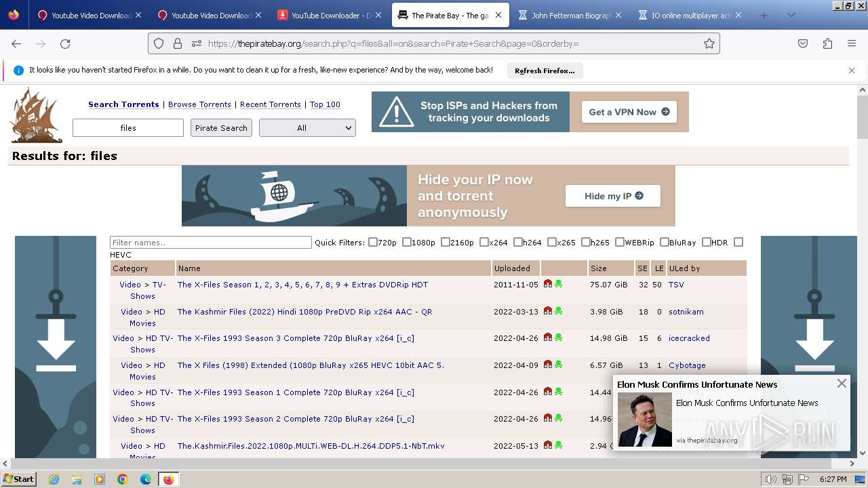Reload the page with the refresh icon
The width and height of the screenshot is (868, 488).
(65, 43)
